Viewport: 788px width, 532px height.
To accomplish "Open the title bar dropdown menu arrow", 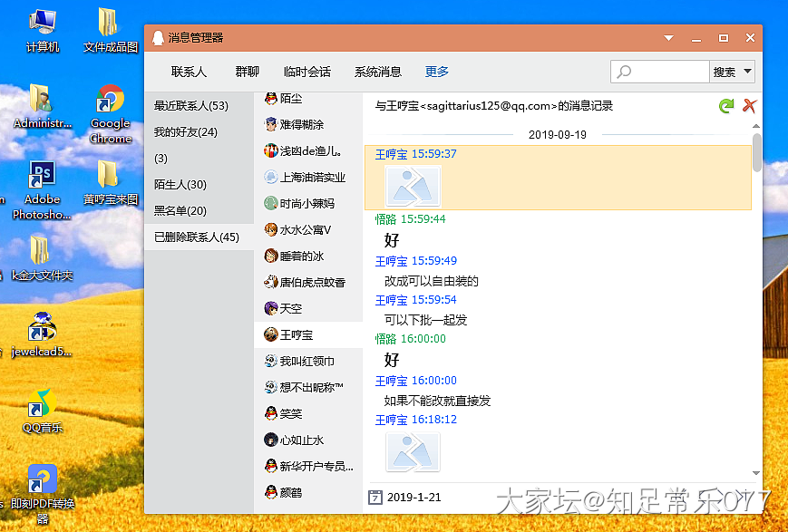I will coord(669,38).
